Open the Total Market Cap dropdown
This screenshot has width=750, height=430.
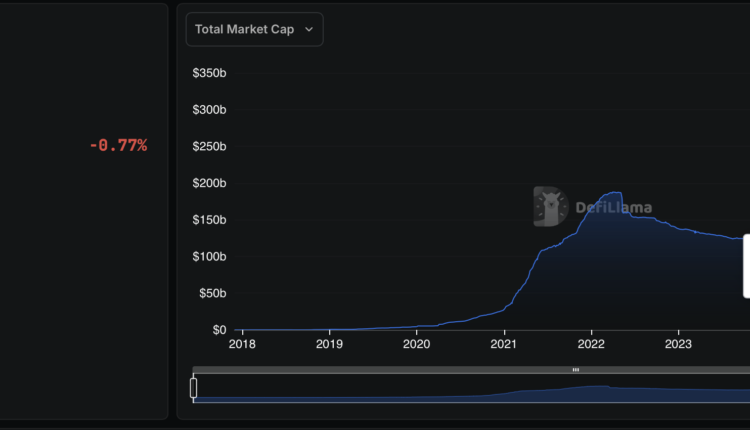[254, 30]
